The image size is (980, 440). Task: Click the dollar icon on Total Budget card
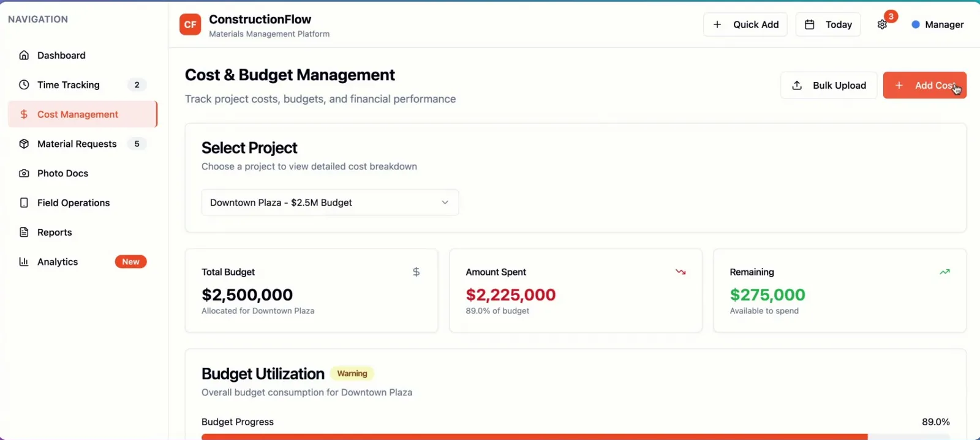click(416, 272)
